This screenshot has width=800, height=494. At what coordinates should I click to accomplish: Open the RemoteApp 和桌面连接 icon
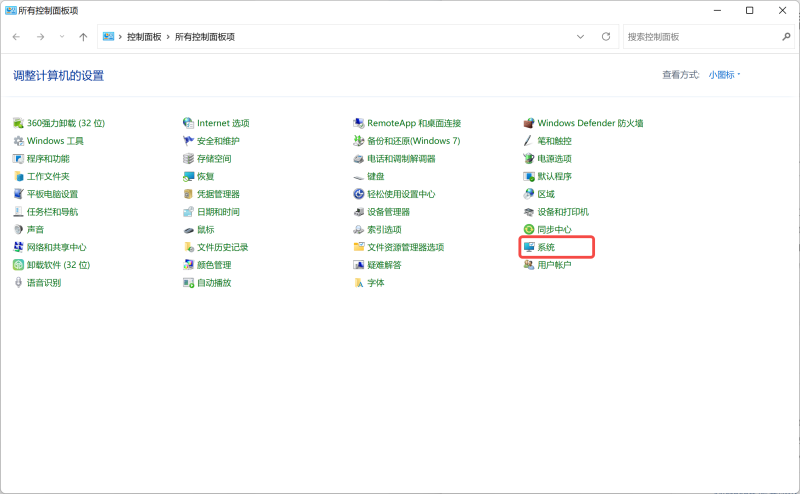359,123
